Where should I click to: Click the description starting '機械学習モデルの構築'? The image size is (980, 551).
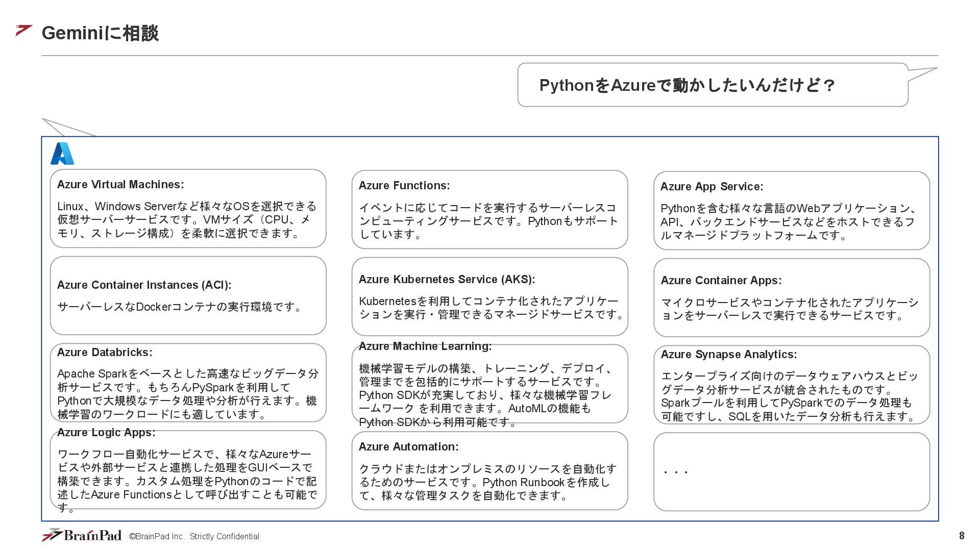click(x=485, y=395)
